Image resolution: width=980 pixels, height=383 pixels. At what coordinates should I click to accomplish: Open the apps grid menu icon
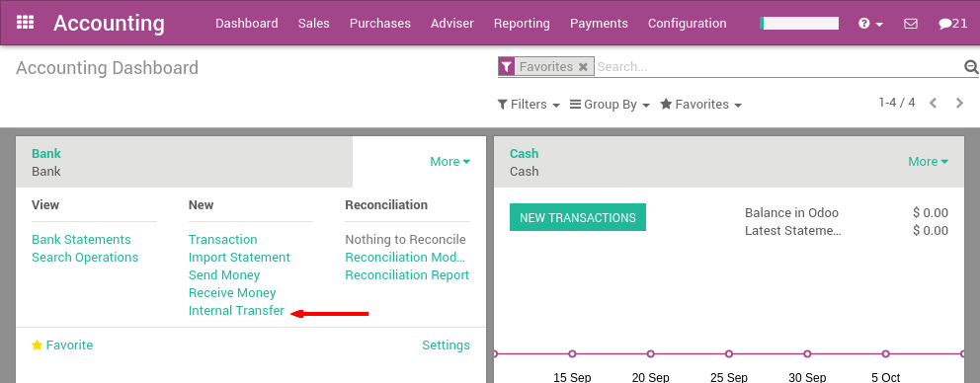pyautogui.click(x=25, y=23)
